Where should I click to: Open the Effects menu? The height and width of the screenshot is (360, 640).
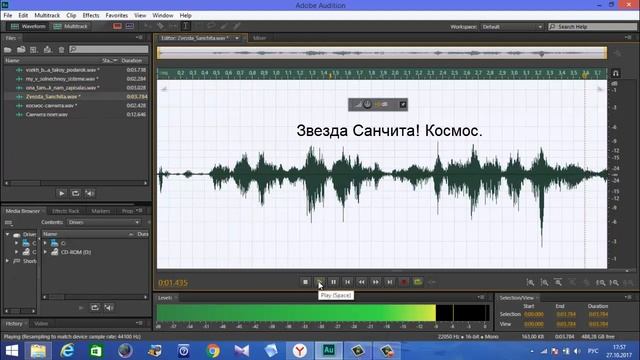click(x=91, y=16)
